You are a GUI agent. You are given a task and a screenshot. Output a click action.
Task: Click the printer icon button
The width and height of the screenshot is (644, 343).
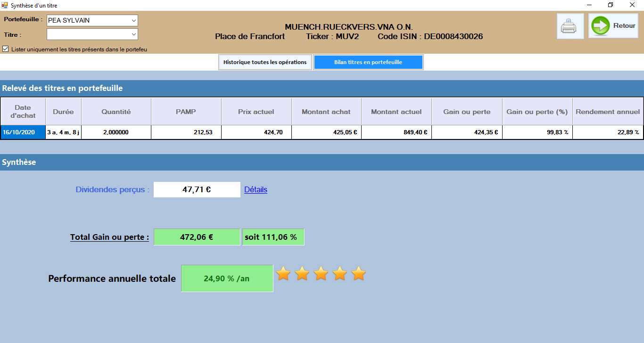click(x=570, y=26)
